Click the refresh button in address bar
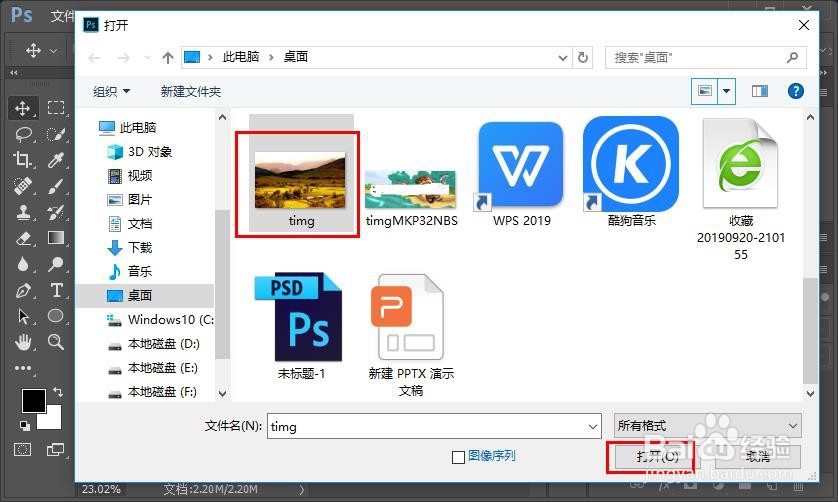The width and height of the screenshot is (838, 502). [583, 57]
